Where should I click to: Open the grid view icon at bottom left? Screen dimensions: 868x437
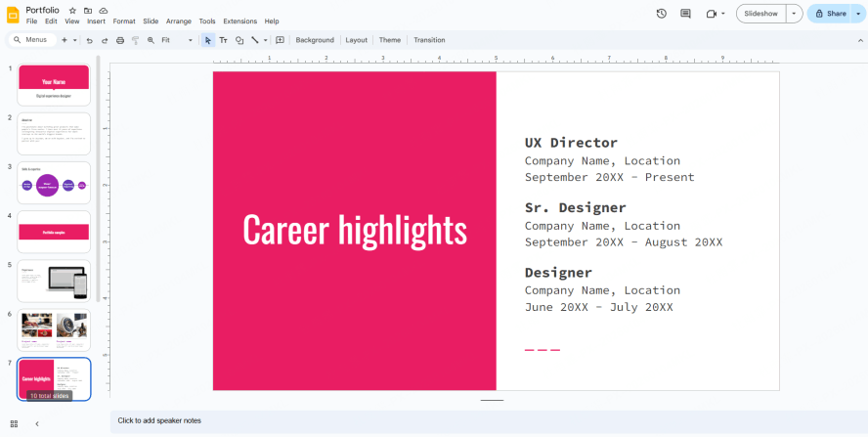coord(14,423)
